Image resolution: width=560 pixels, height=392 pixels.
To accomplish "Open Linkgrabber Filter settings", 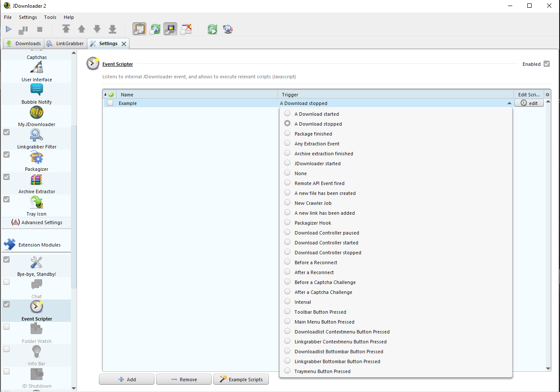I will coord(37,139).
